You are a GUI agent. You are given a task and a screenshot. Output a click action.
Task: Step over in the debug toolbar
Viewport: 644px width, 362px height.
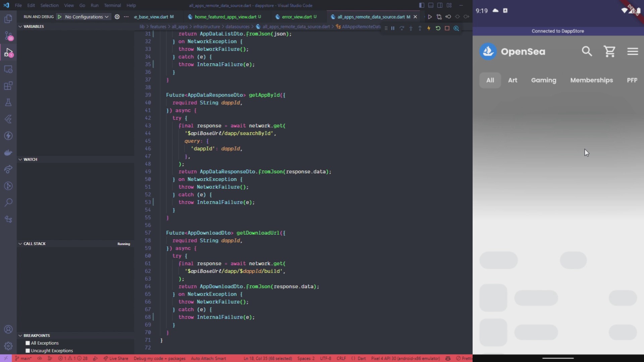402,28
